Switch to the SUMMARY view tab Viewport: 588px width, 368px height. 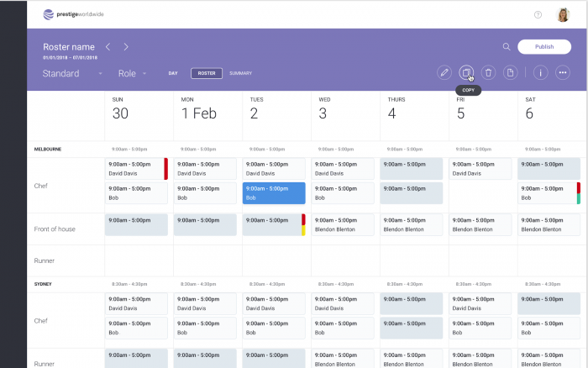point(241,73)
